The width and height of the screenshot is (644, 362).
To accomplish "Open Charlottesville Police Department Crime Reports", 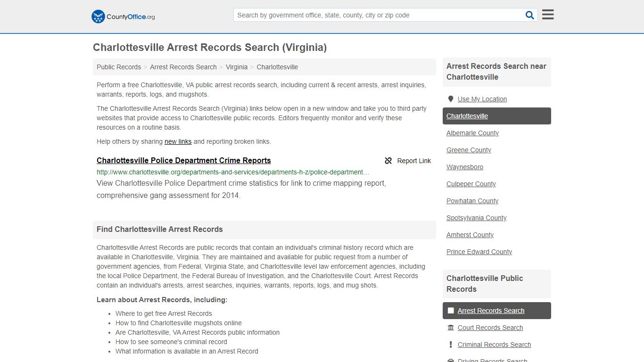I will pos(184,160).
